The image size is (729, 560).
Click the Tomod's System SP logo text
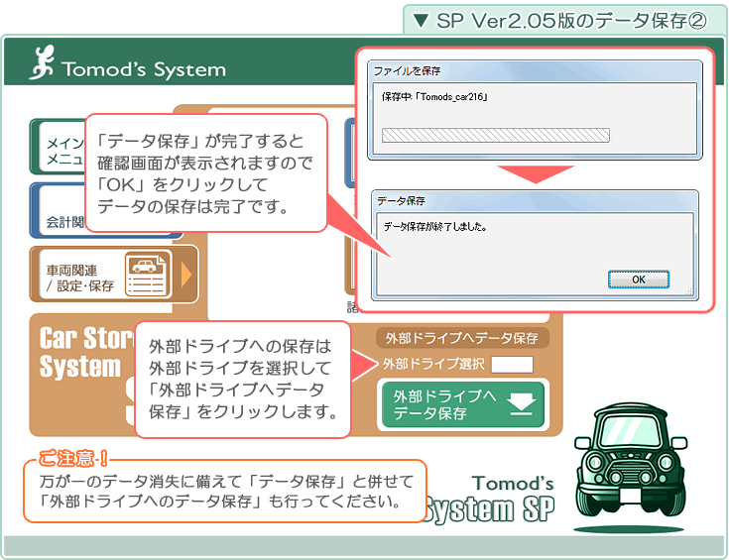(x=489, y=500)
